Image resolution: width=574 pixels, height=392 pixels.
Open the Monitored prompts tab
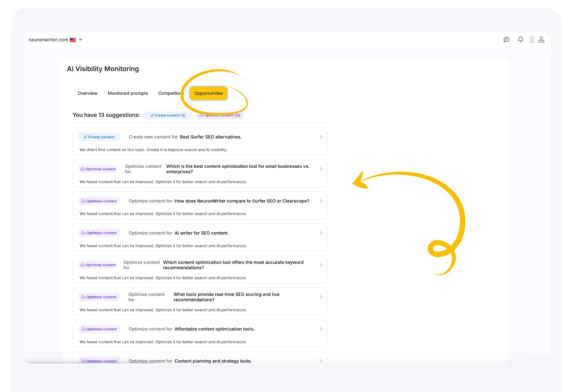click(127, 93)
